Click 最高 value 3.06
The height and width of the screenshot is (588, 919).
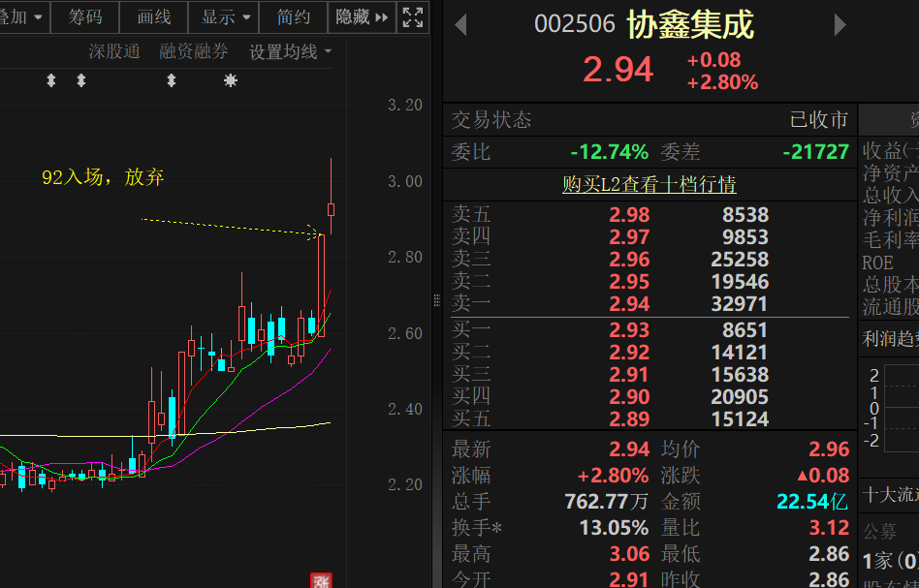click(629, 554)
